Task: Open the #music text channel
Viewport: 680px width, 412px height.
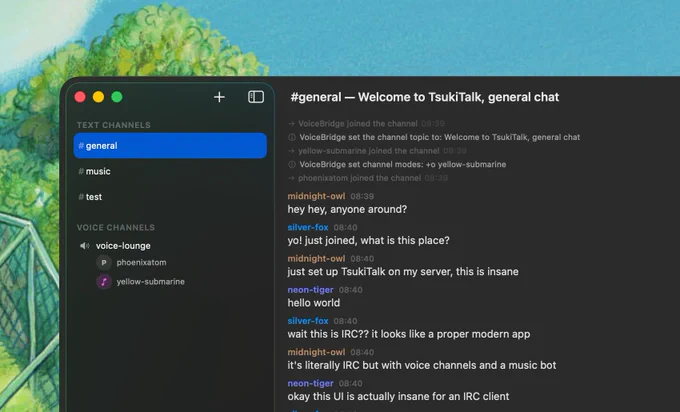Action: [170, 171]
